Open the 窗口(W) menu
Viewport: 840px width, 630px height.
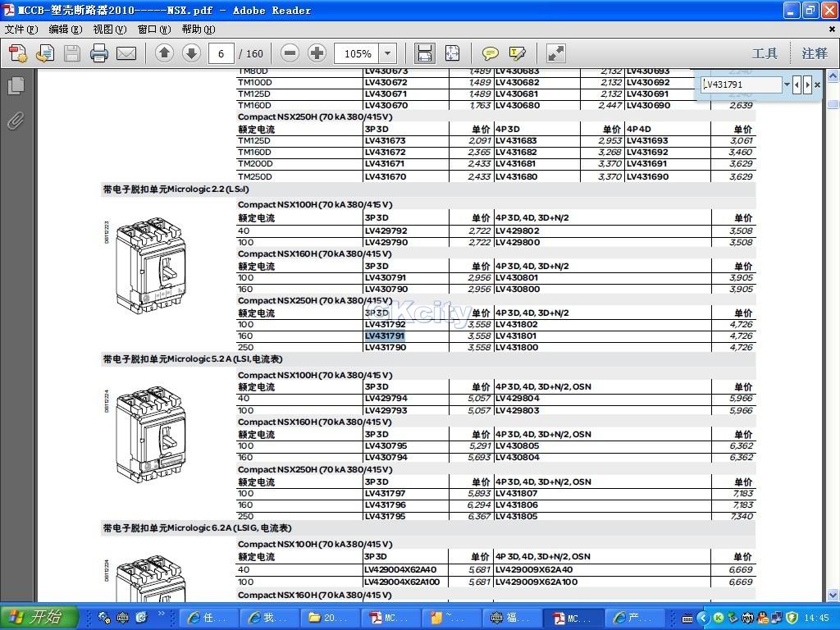point(154,29)
